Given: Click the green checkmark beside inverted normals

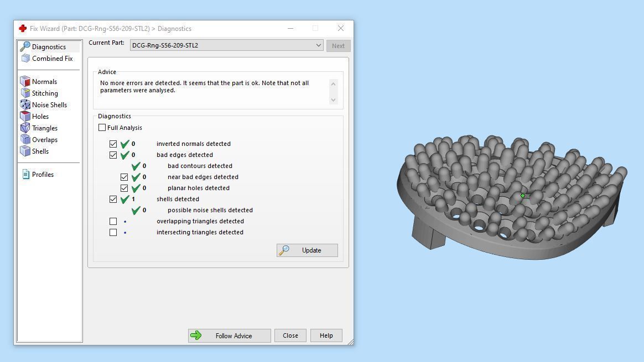Looking at the screenshot, I should [125, 144].
